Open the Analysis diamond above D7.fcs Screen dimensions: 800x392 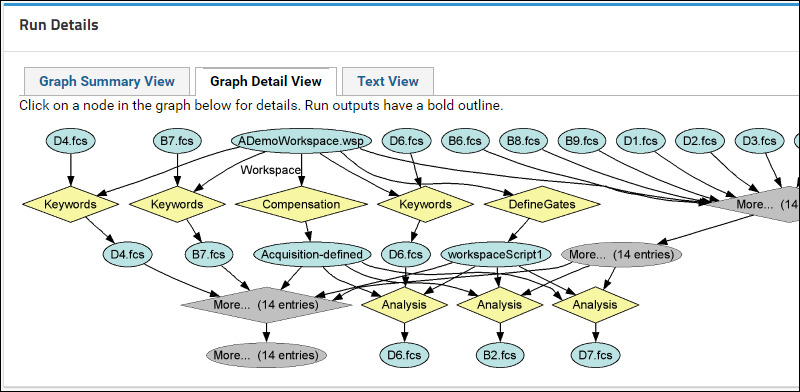pos(595,305)
